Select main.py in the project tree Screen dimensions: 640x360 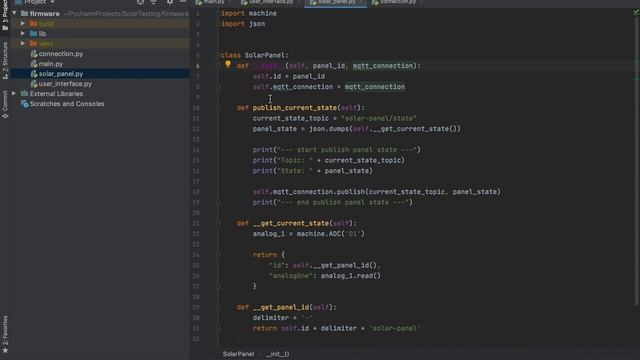pyautogui.click(x=51, y=64)
